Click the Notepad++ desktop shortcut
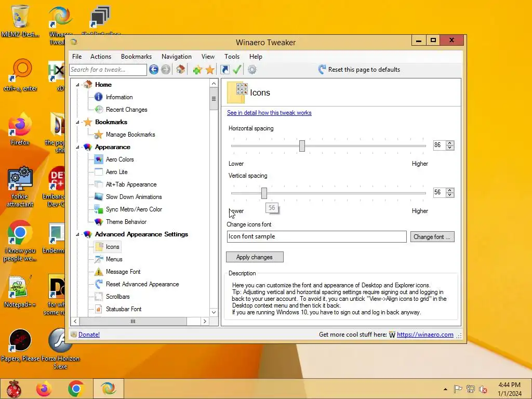532x399 pixels. pyautogui.click(x=20, y=292)
